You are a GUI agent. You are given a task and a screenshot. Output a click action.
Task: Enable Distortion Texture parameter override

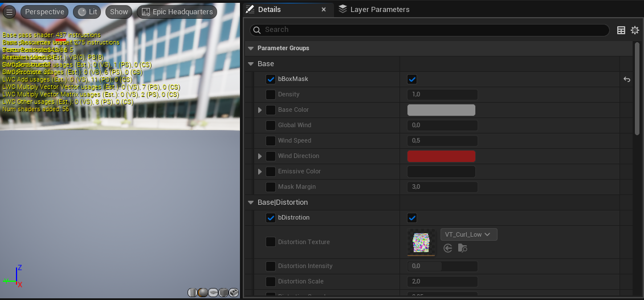pyautogui.click(x=271, y=242)
